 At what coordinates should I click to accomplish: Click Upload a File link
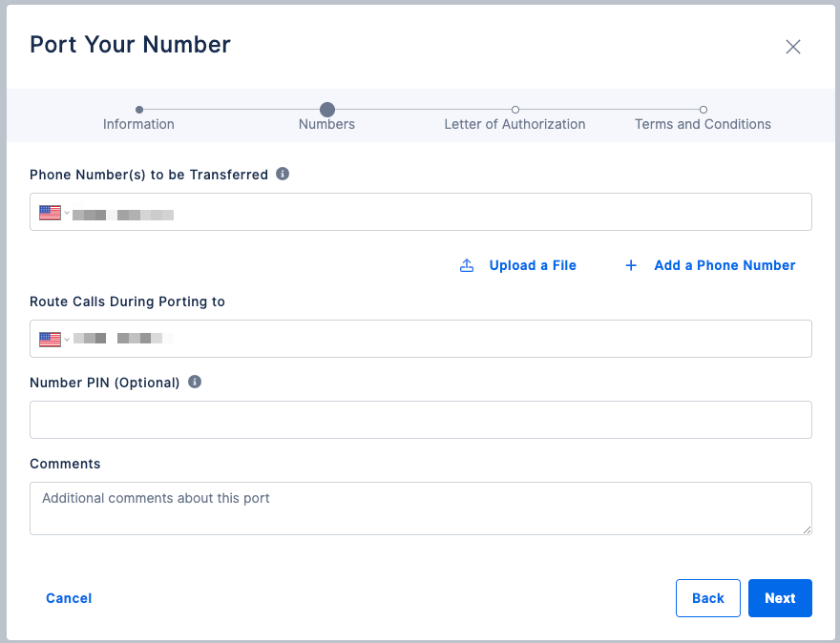click(533, 265)
